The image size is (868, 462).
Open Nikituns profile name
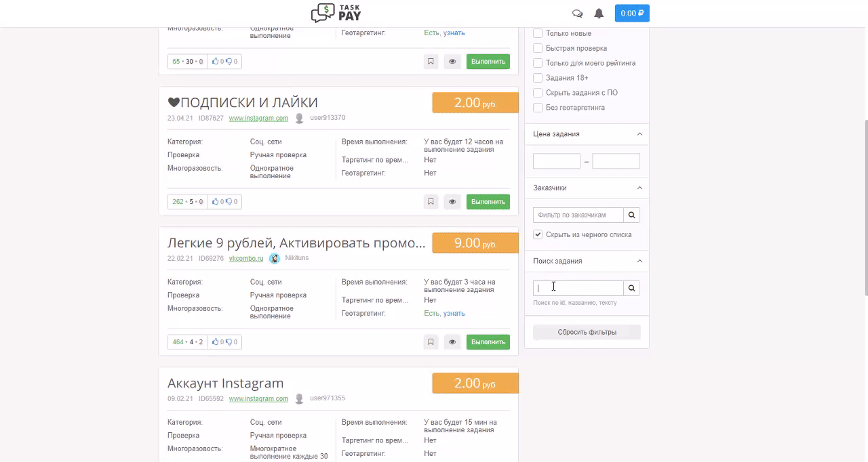[297, 258]
